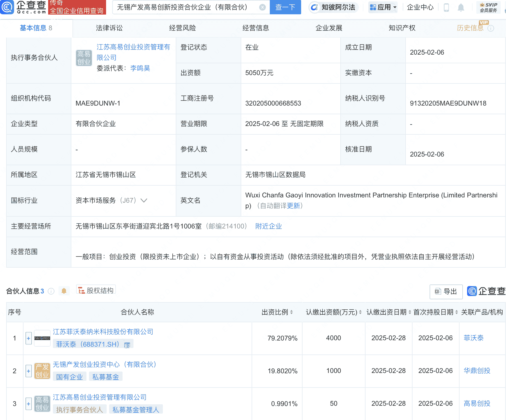Switch to the 知识产权 tab
Screen dimensions: 506x420
[x=402, y=28]
